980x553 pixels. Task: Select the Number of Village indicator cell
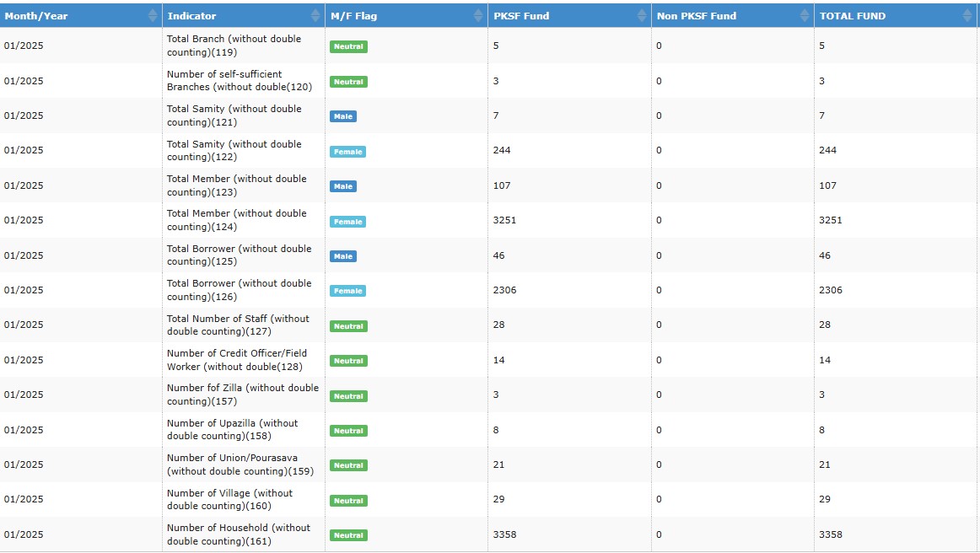(229, 500)
